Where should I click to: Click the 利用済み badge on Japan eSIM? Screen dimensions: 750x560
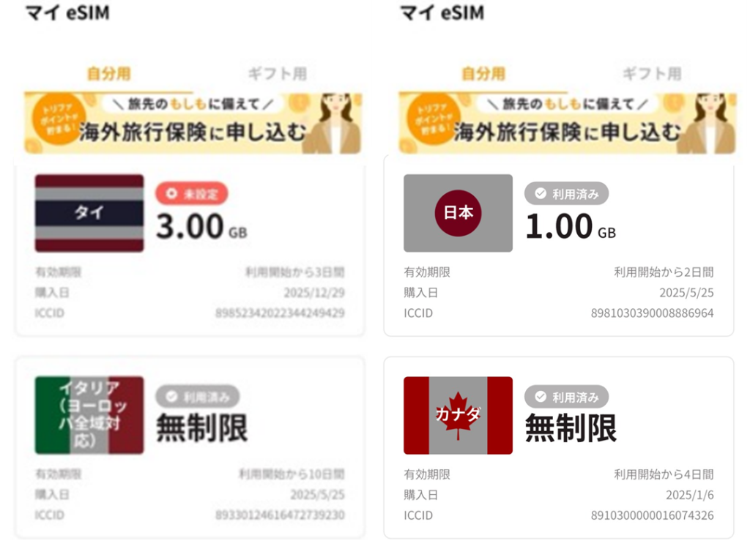[566, 194]
